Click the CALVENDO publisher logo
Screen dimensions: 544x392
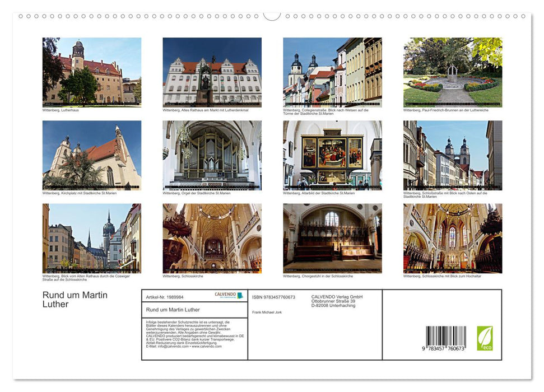[x=225, y=295]
